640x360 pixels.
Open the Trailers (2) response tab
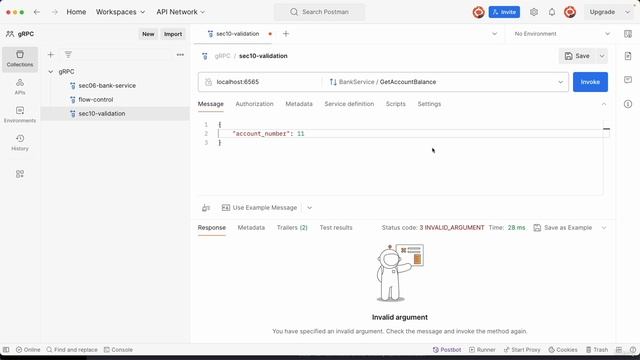(292, 228)
